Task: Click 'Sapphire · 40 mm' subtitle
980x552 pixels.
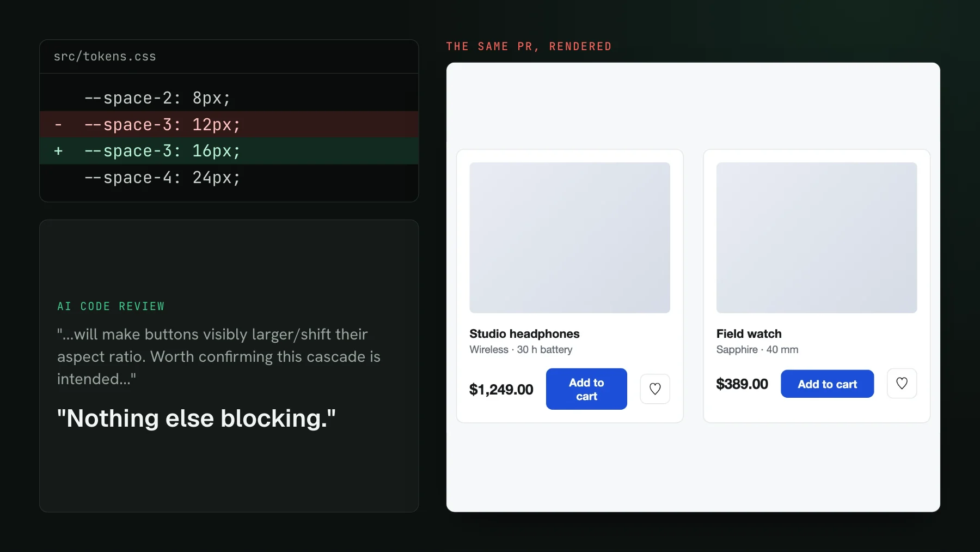Action: click(x=757, y=350)
